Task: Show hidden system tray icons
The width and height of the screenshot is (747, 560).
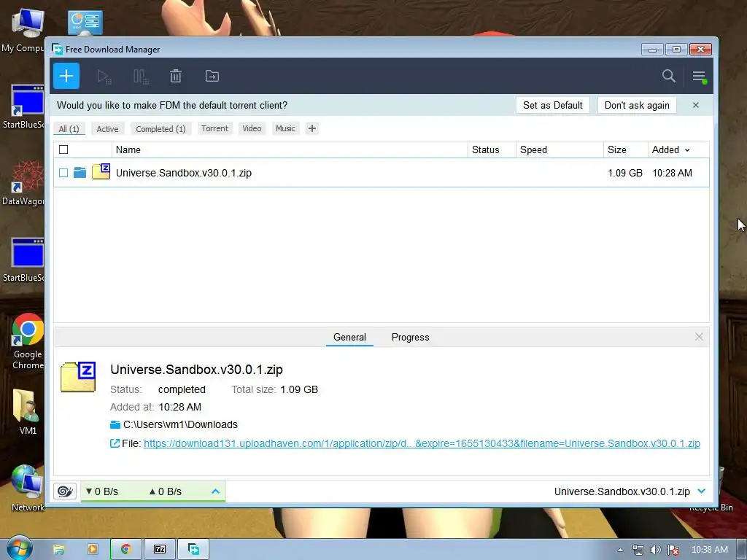Action: (x=620, y=550)
